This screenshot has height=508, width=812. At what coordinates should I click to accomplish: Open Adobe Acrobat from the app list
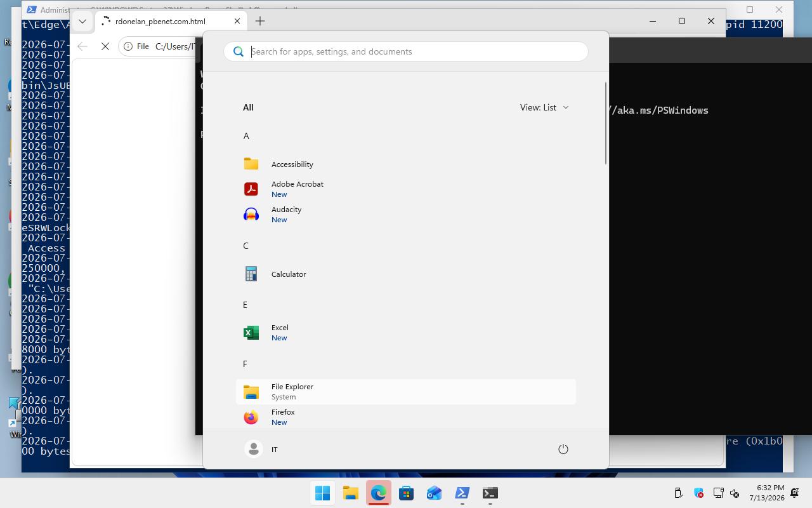coord(406,189)
